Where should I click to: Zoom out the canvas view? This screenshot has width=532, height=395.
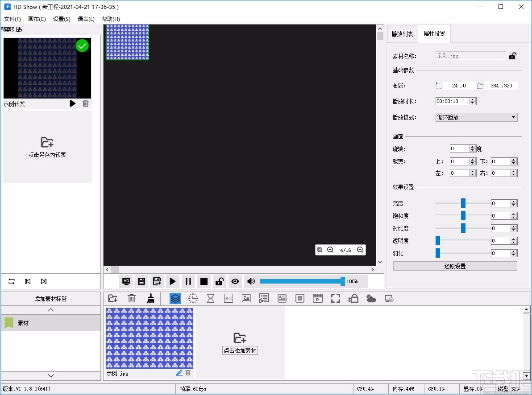pos(330,250)
